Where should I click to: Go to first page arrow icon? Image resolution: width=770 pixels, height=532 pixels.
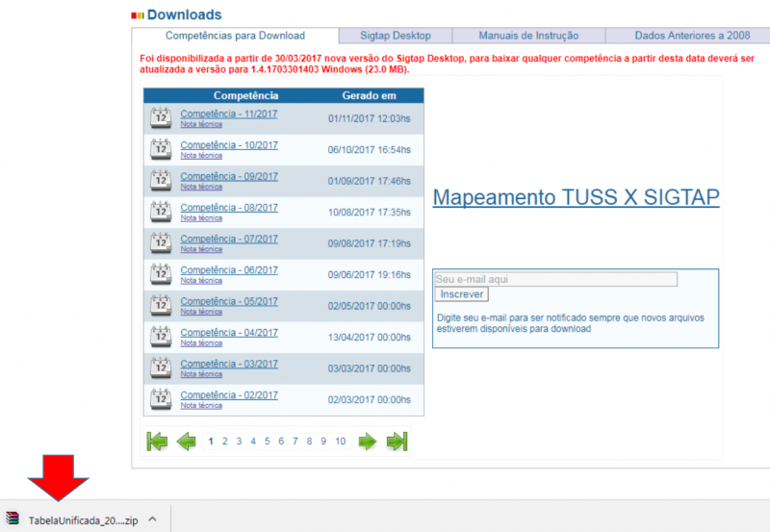(157, 442)
